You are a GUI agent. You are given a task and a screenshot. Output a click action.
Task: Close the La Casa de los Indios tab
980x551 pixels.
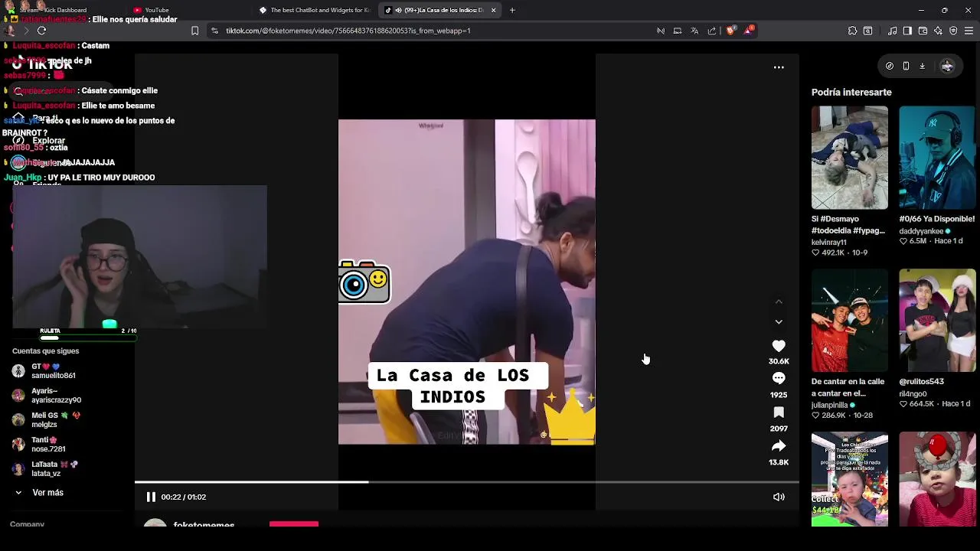click(x=493, y=10)
